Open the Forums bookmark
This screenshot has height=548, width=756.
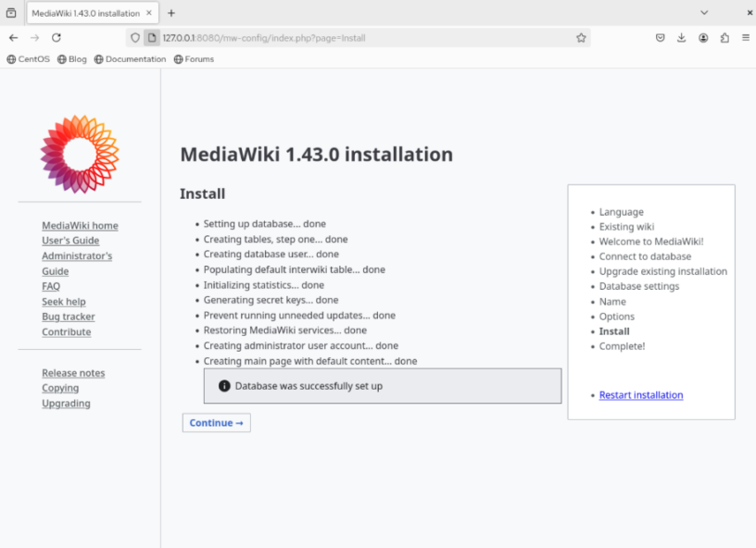point(195,58)
